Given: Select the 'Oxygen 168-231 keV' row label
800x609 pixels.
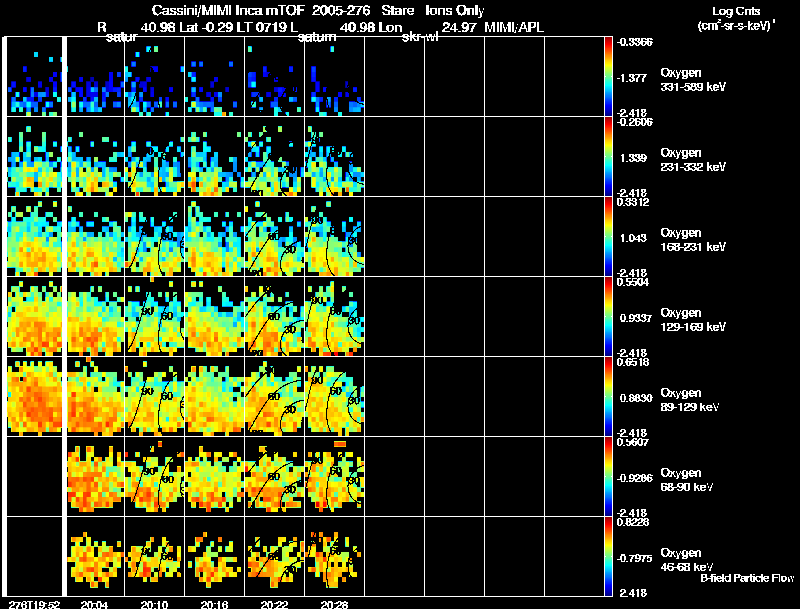Looking at the screenshot, I should [x=693, y=240].
